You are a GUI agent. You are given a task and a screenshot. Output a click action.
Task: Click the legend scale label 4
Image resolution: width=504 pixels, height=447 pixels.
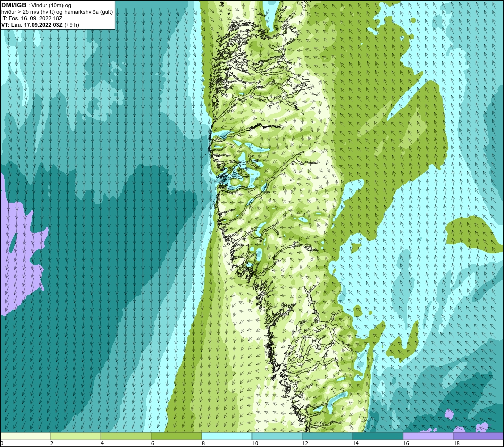[x=102, y=443]
